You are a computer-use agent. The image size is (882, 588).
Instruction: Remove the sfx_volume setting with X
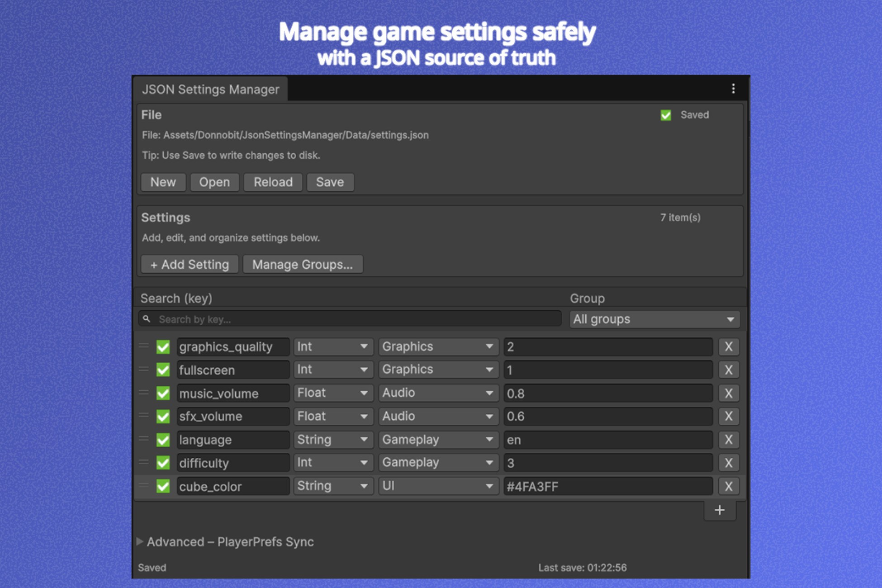tap(729, 416)
